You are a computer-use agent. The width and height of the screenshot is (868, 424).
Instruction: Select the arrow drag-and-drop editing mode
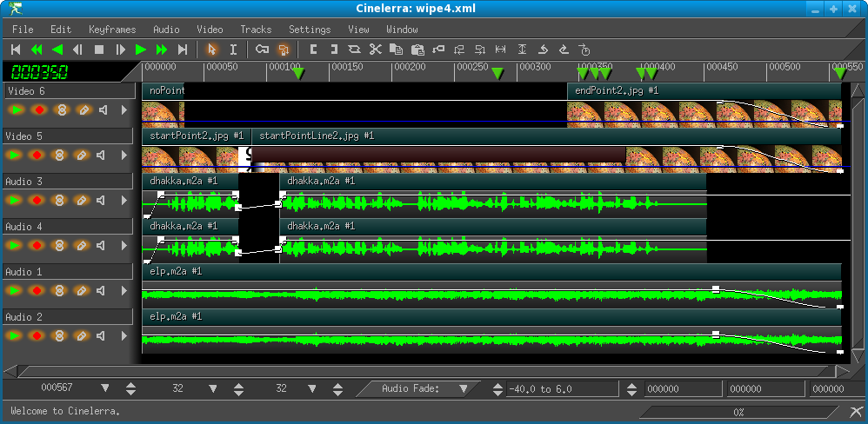211,50
